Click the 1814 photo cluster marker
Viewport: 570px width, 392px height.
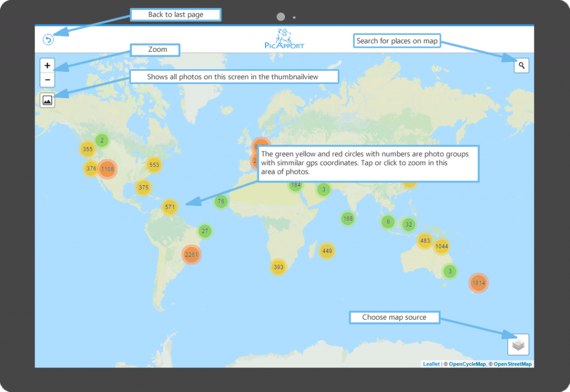point(479,283)
